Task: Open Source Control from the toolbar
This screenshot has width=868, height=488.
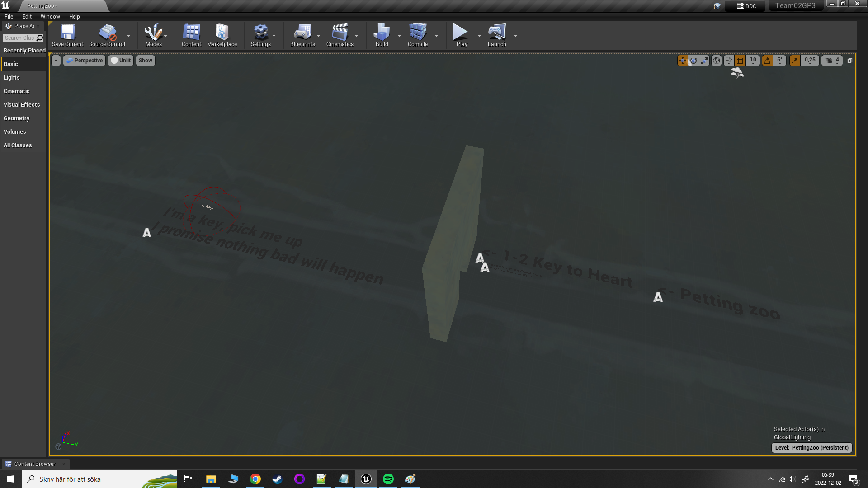Action: tap(107, 35)
